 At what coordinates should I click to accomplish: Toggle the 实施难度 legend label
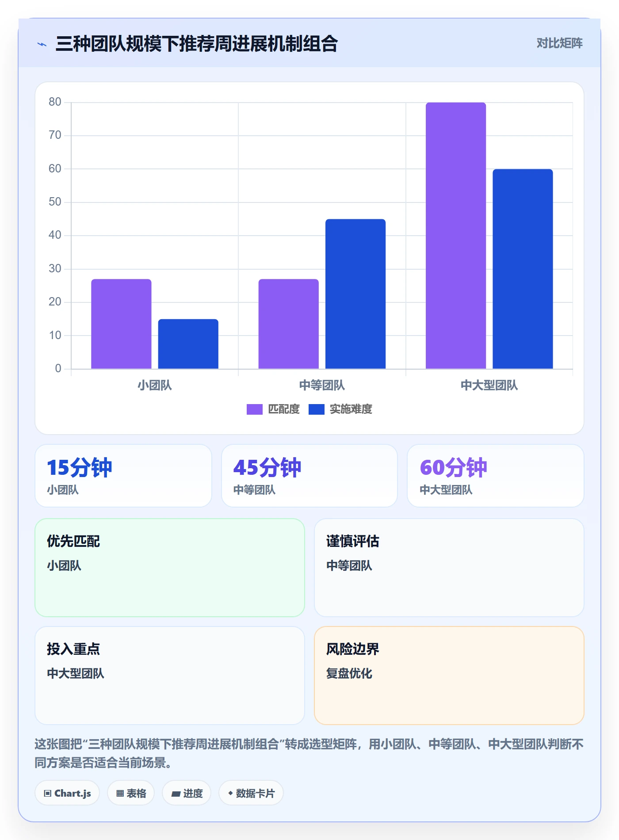pyautogui.click(x=351, y=409)
